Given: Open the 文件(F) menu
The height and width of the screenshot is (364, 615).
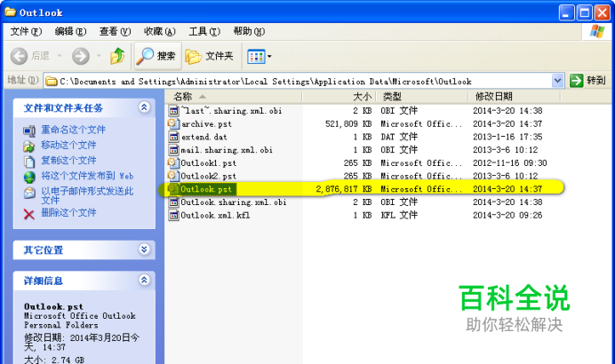Looking at the screenshot, I should click(26, 31).
